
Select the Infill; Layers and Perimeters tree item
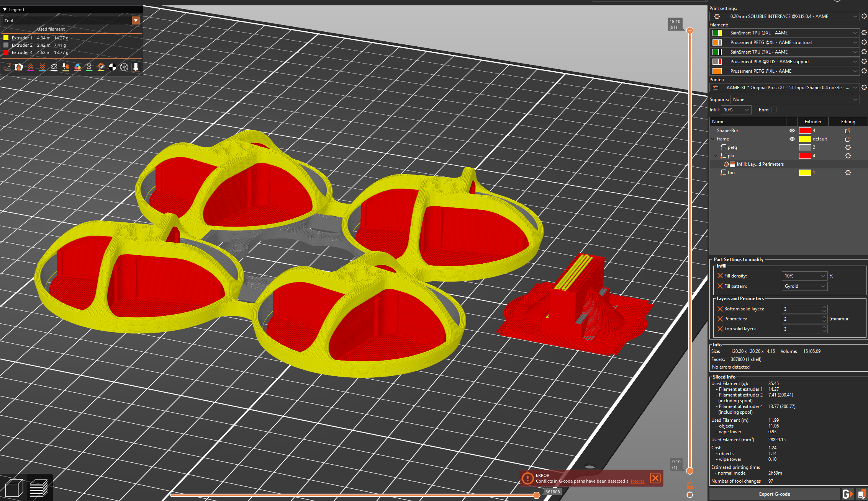[x=760, y=164]
